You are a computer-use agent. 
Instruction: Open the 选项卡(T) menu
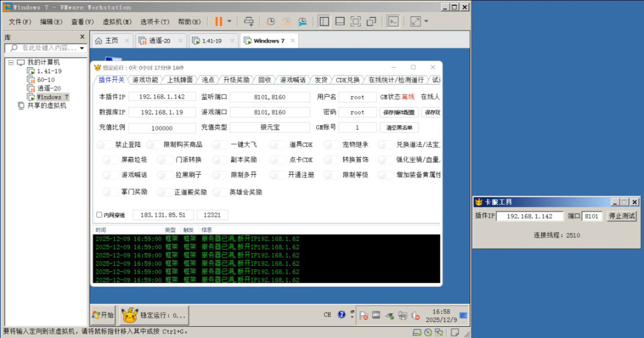155,22
